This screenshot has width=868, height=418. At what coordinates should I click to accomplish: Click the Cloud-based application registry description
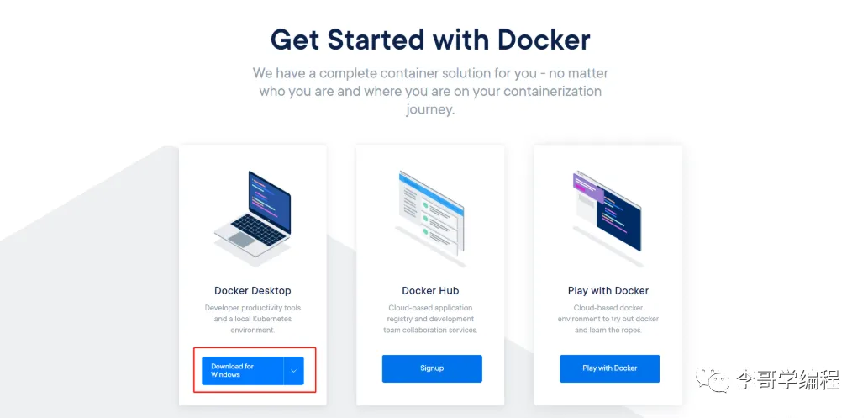[x=430, y=319]
